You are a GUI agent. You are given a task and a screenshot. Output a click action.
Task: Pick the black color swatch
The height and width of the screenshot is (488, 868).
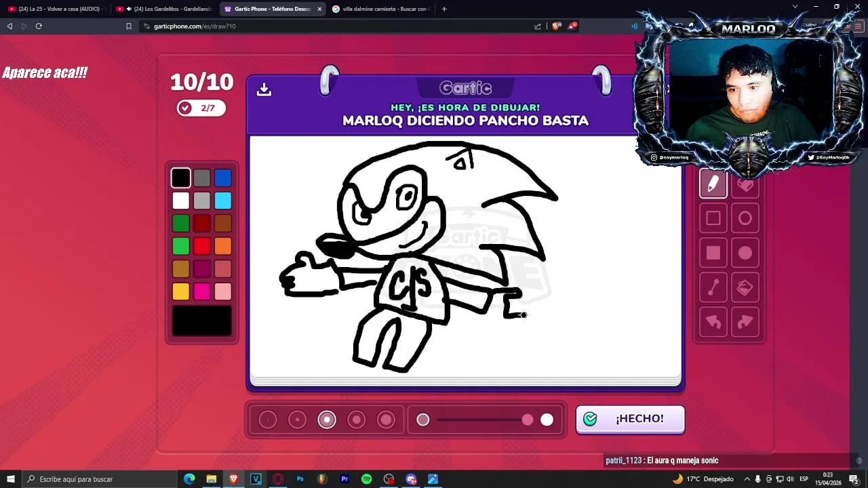[181, 178]
